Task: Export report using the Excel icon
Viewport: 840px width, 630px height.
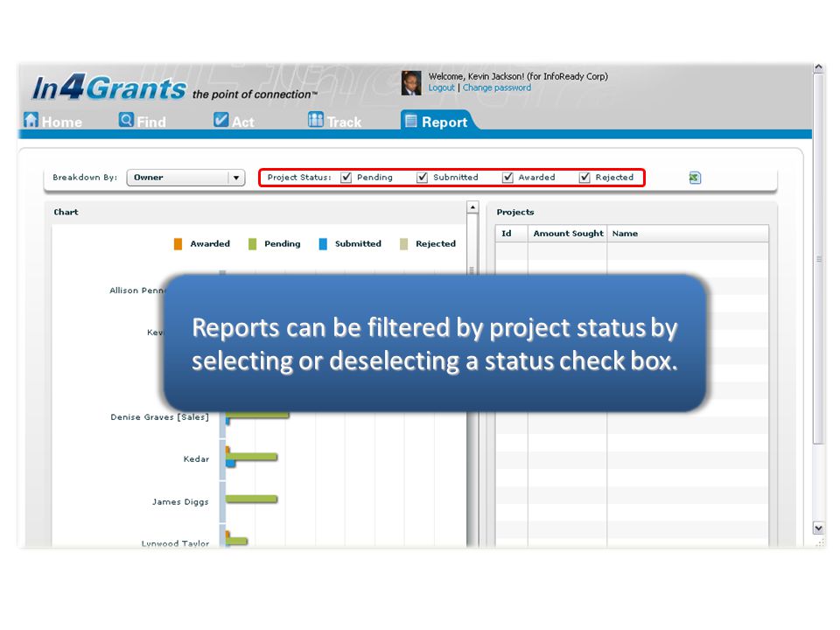Action: point(695,178)
